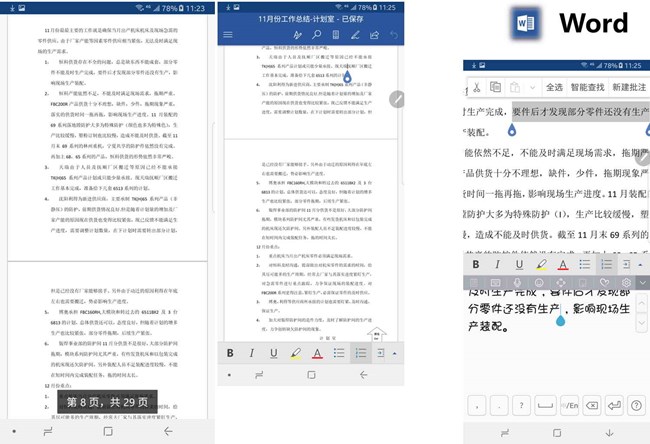
Task: Collapse the keyboard toolbar with its chevron
Action: pos(643,283)
